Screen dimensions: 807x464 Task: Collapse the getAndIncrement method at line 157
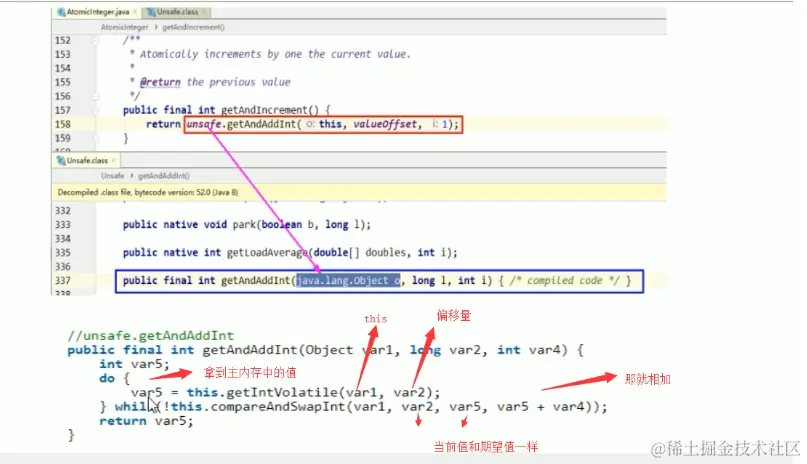(95, 110)
